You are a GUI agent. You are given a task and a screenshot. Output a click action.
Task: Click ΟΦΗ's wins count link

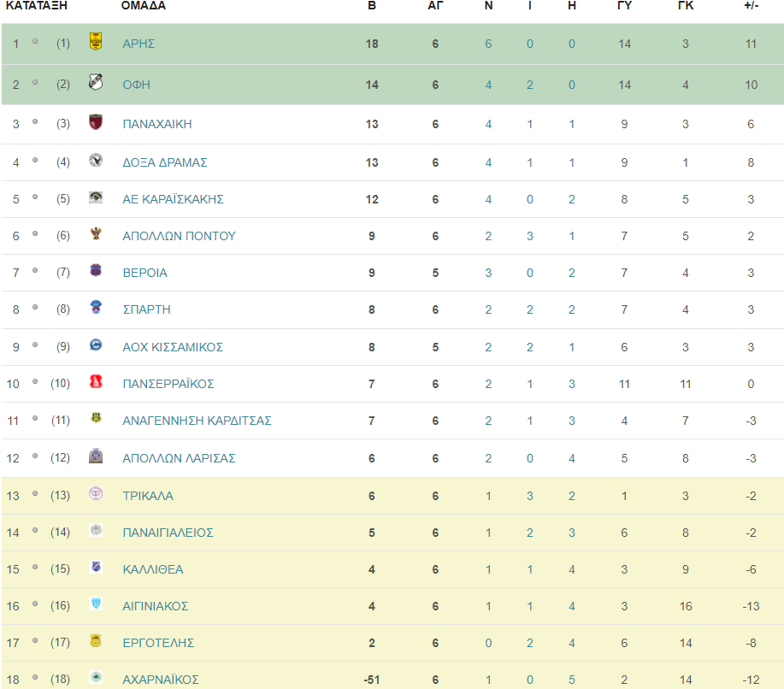(x=488, y=85)
